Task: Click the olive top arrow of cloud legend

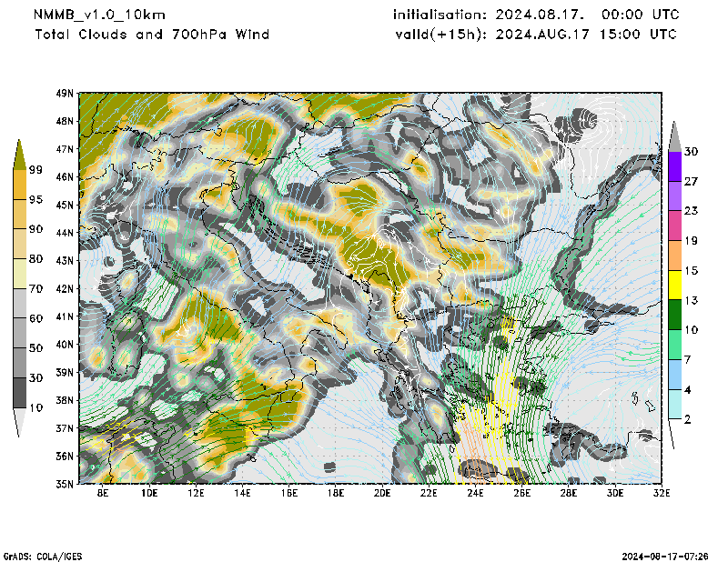Action: (x=19, y=156)
